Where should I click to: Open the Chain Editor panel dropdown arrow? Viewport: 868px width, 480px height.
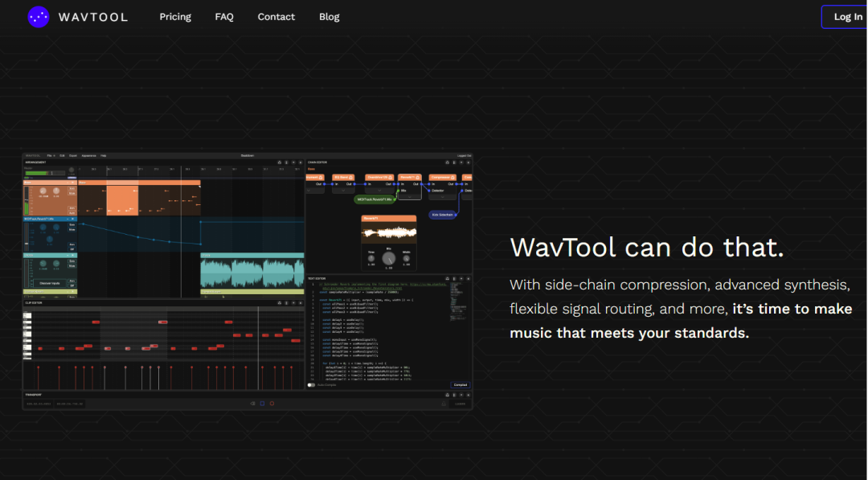[461, 162]
